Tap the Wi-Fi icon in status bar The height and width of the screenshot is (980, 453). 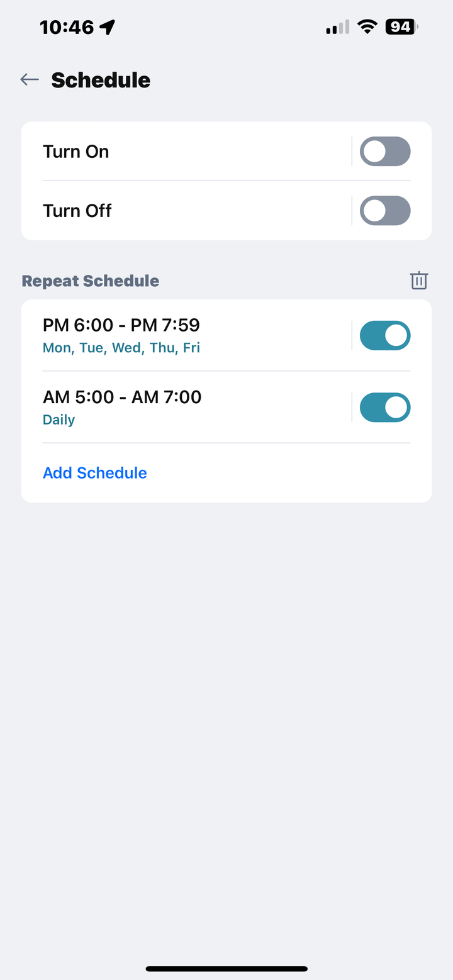366,27
